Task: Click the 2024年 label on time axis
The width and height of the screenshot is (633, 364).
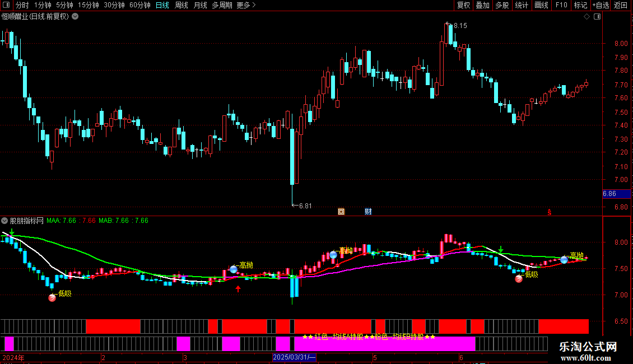Action: click(14, 357)
